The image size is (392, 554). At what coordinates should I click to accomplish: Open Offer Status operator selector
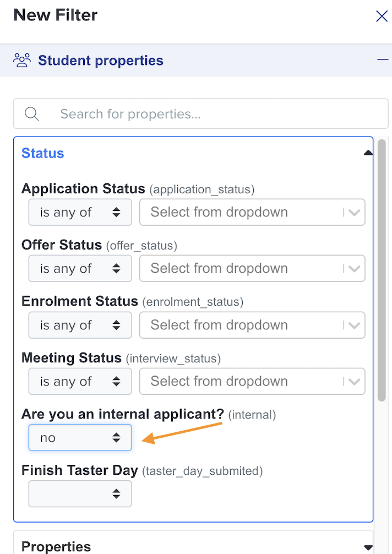[80, 269]
